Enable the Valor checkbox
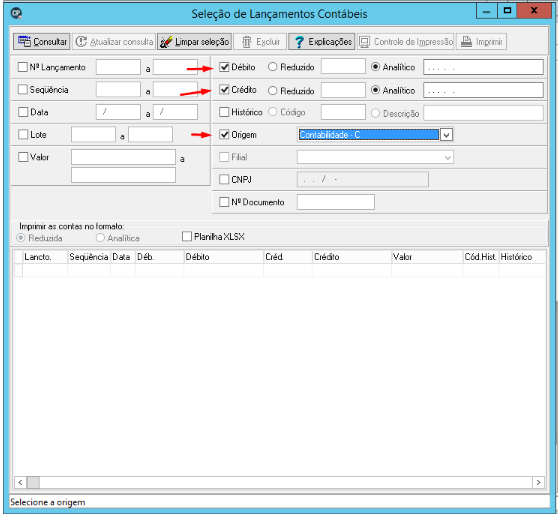 pos(22,157)
